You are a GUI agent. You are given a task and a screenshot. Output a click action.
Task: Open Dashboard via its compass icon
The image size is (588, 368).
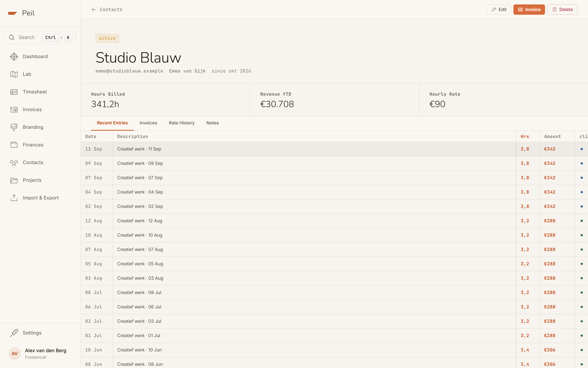tap(14, 56)
